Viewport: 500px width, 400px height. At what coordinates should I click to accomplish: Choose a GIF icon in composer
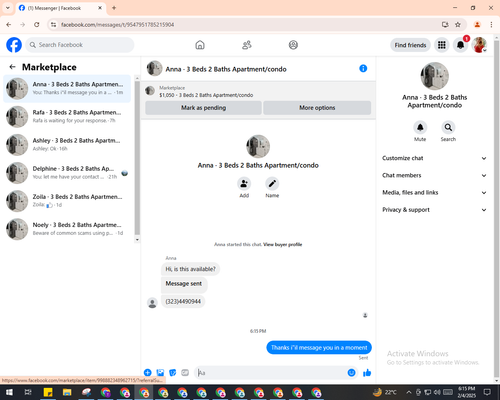pos(185,373)
